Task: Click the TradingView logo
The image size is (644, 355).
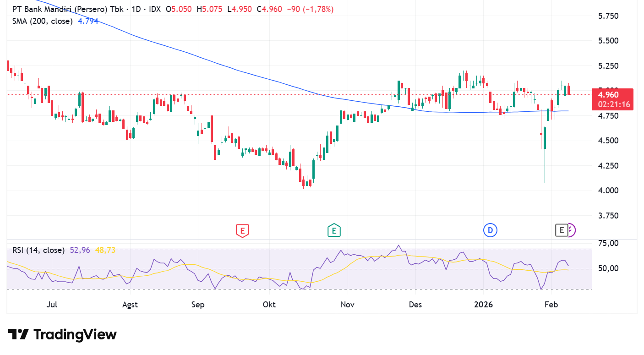Action: (63, 334)
